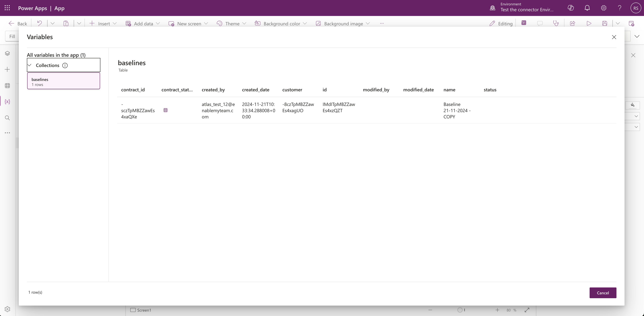
Task: Open the Variables pane icon in left sidebar
Action: [7, 102]
